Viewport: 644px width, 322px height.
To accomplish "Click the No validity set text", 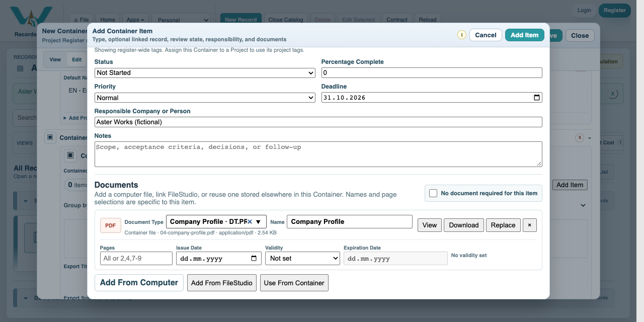I will pos(469,255).
